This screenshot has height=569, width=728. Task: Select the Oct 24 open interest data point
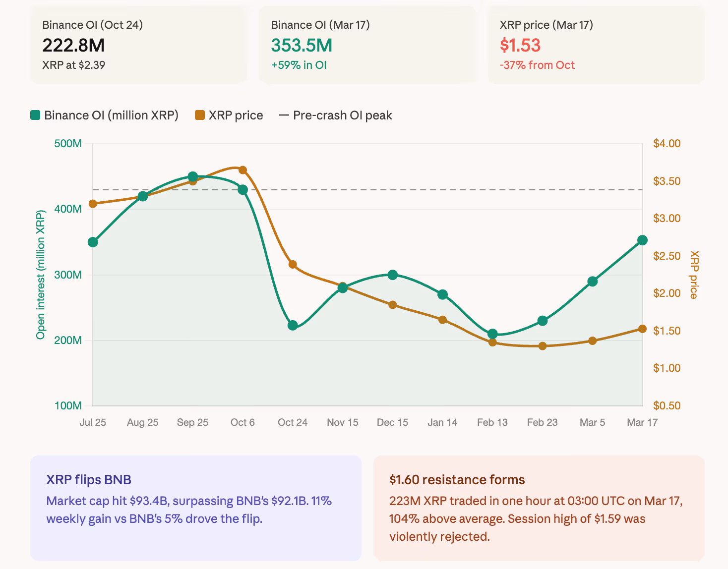coord(293,325)
